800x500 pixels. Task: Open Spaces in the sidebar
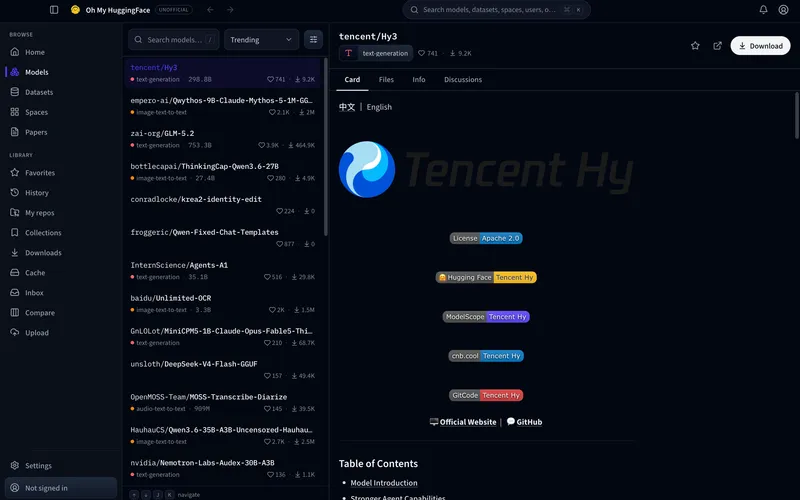[61, 112]
